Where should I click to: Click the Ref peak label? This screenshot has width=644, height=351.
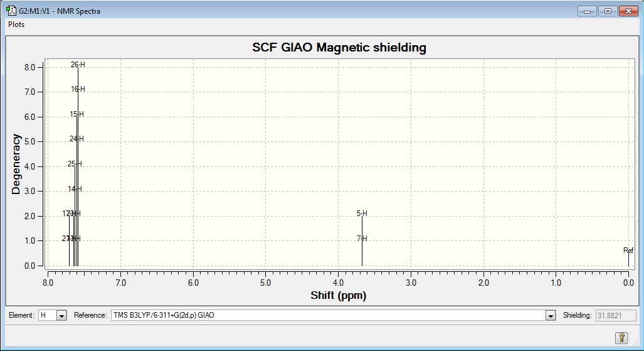(628, 251)
